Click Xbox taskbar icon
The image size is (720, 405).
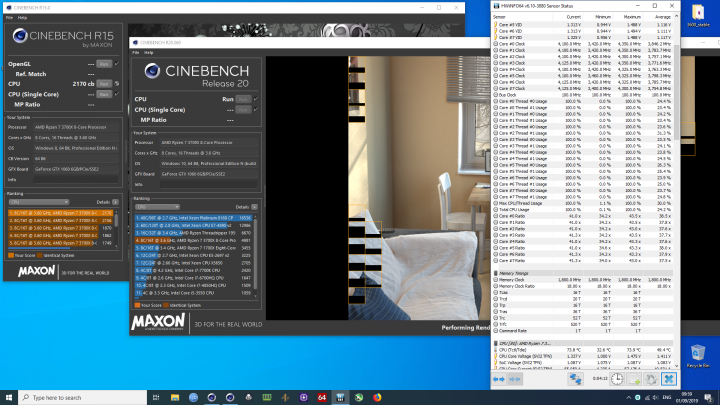click(x=359, y=397)
